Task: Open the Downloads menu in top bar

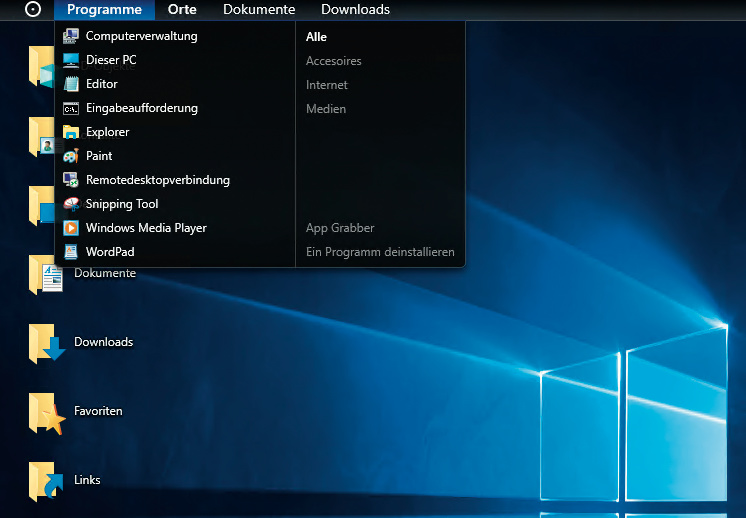Action: click(x=355, y=10)
